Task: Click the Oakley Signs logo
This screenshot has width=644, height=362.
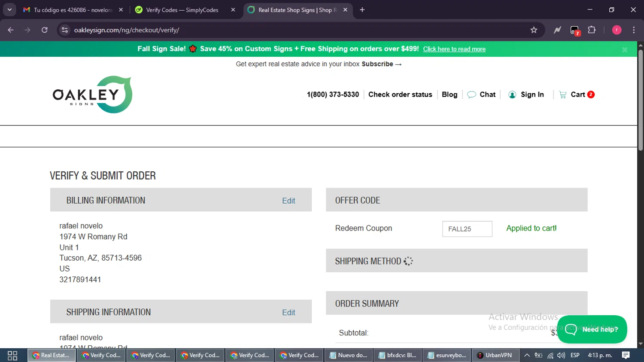Action: point(92,94)
